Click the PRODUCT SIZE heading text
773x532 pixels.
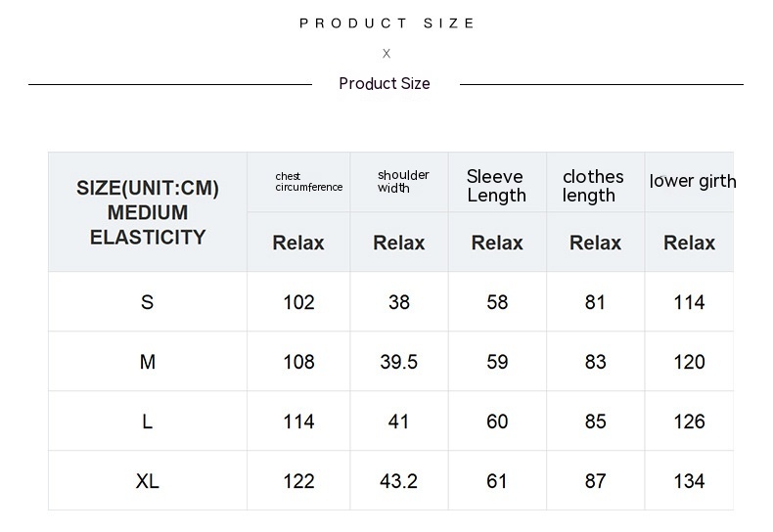[x=386, y=23]
